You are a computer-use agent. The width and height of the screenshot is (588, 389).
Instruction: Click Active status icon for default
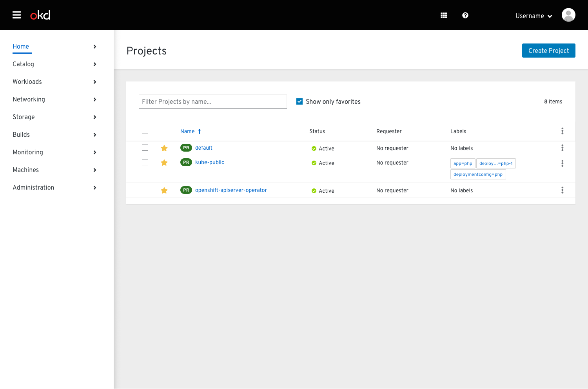(x=314, y=148)
